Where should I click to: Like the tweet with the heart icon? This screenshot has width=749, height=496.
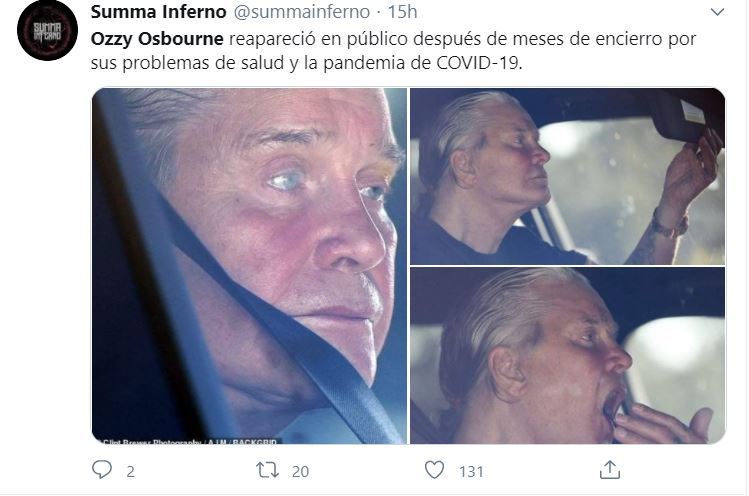pos(434,470)
